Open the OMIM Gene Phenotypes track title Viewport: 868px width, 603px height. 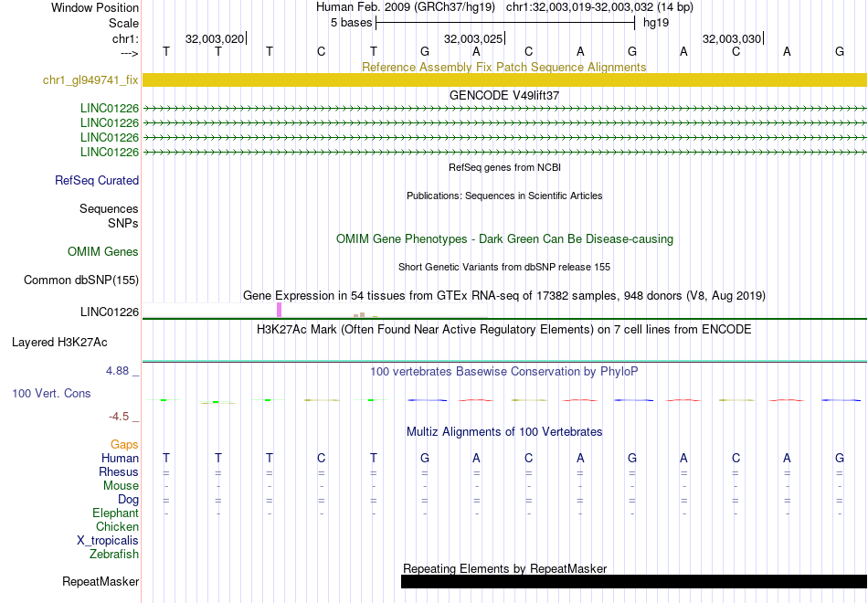click(505, 239)
